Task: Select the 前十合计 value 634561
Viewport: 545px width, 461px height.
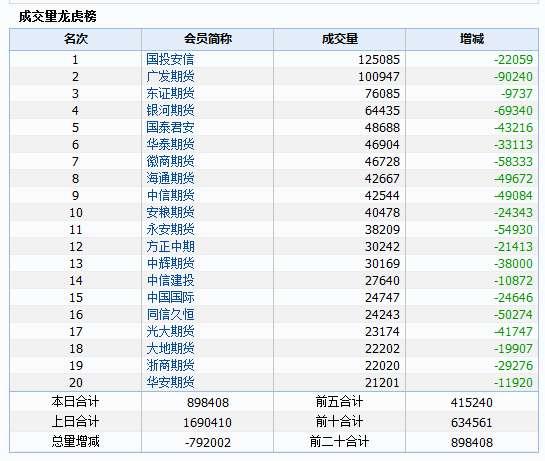Action: pos(472,423)
